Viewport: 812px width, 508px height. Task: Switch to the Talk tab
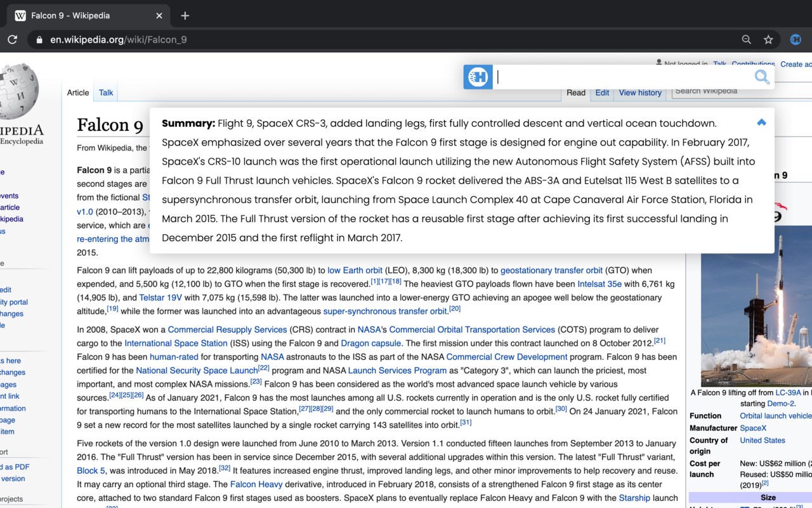(106, 93)
